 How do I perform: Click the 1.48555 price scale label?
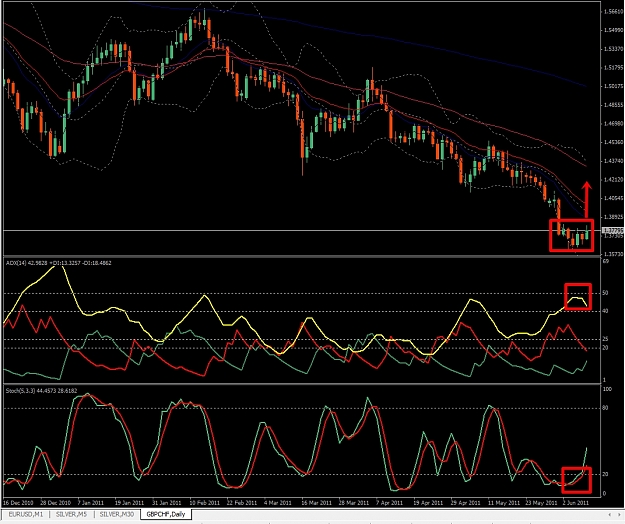(x=613, y=105)
